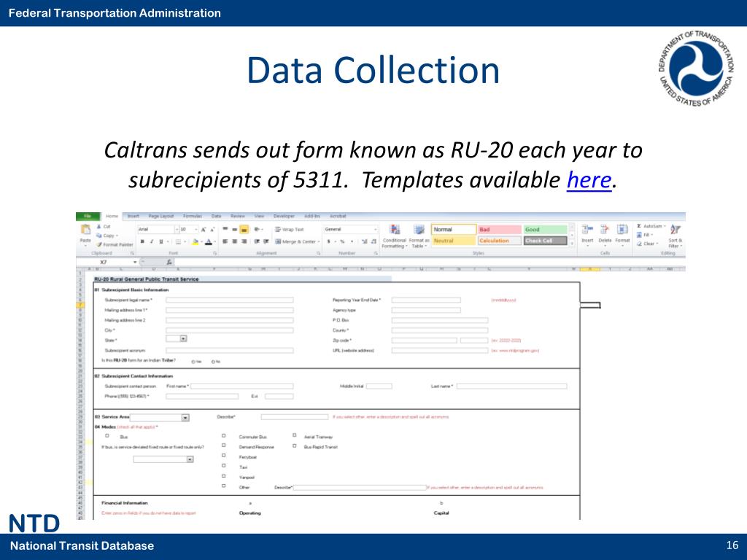Click the Decrease Font Size icon
Image resolution: width=747 pixels, height=560 pixels.
[x=212, y=230]
